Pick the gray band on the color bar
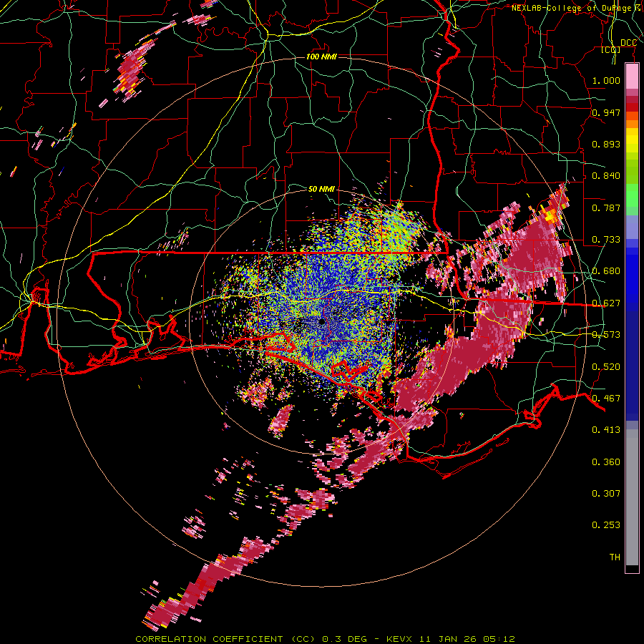Image resolution: width=644 pixels, height=644 pixels. tap(632, 497)
